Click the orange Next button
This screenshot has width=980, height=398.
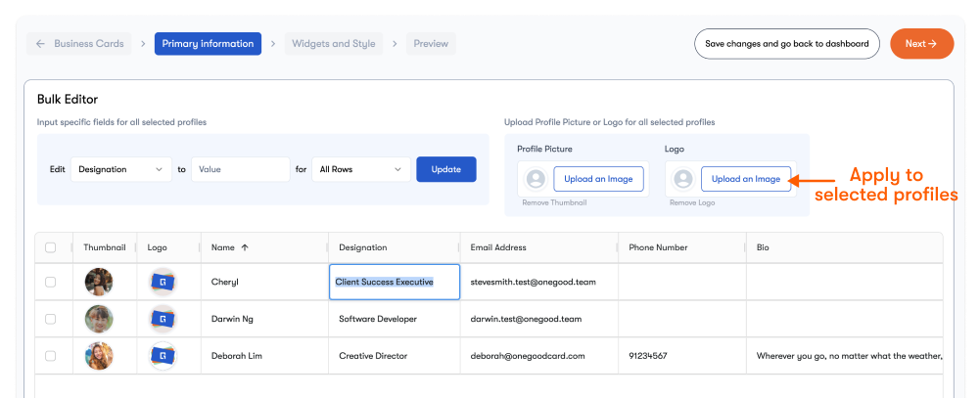[x=921, y=44]
